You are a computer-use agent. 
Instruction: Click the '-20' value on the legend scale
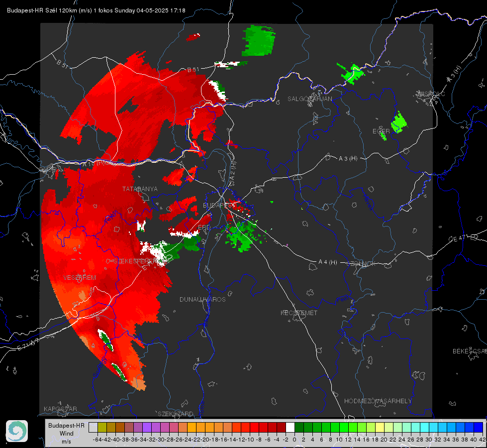click(x=205, y=440)
